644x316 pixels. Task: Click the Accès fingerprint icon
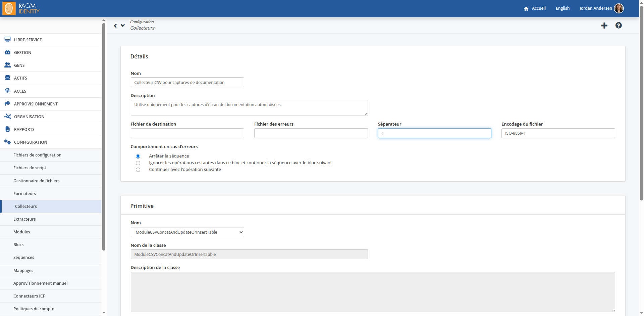7,91
